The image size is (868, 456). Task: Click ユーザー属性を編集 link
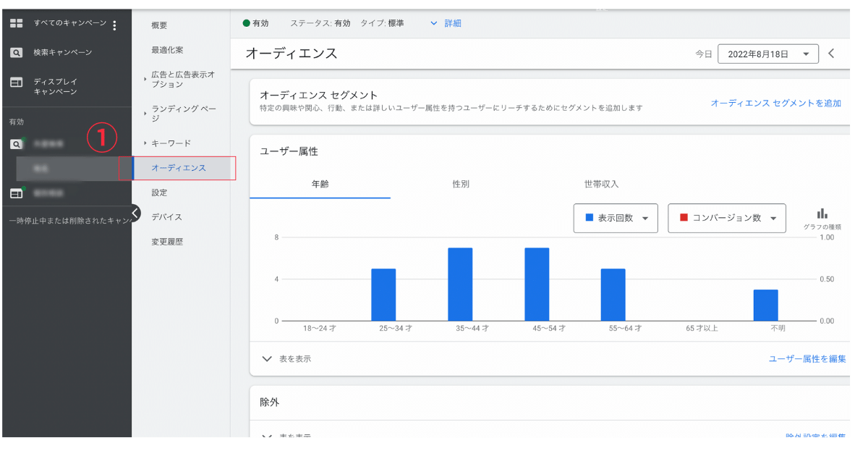click(x=807, y=359)
